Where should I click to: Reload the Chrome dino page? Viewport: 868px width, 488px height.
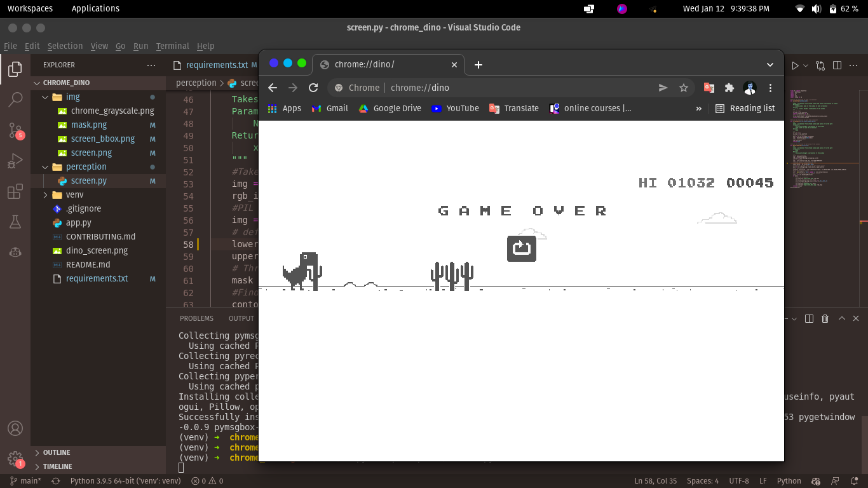pos(313,88)
